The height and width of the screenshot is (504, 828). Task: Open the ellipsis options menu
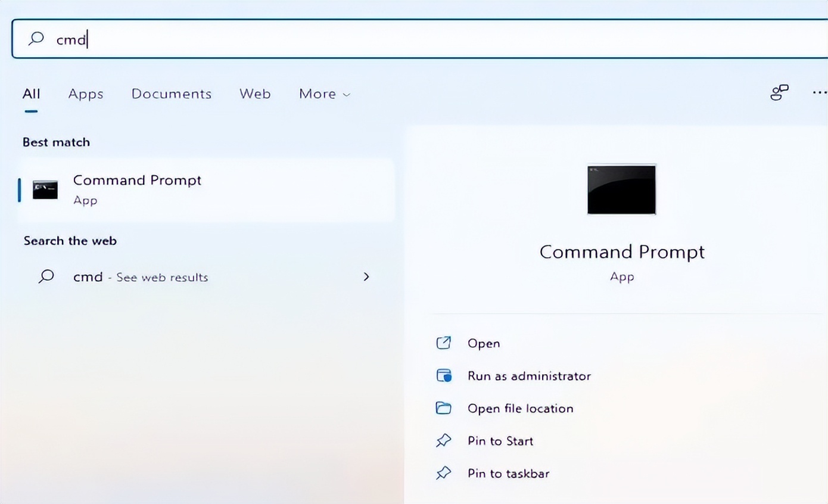820,93
